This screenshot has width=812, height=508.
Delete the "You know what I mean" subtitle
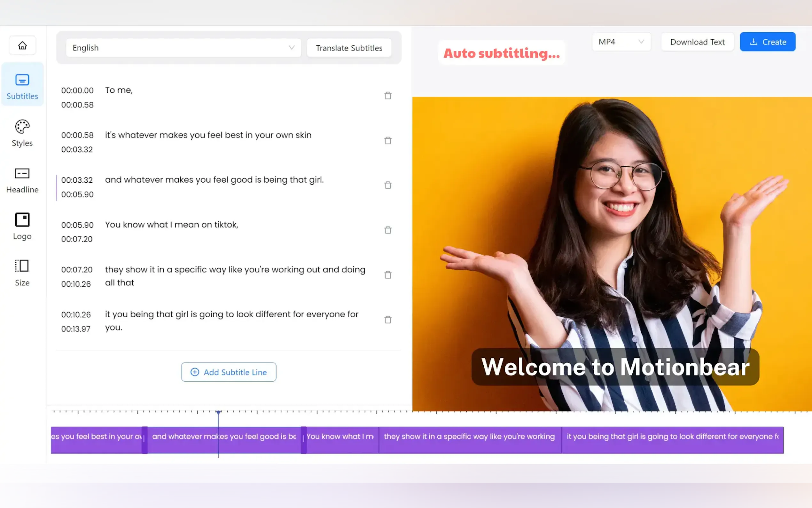pyautogui.click(x=388, y=230)
